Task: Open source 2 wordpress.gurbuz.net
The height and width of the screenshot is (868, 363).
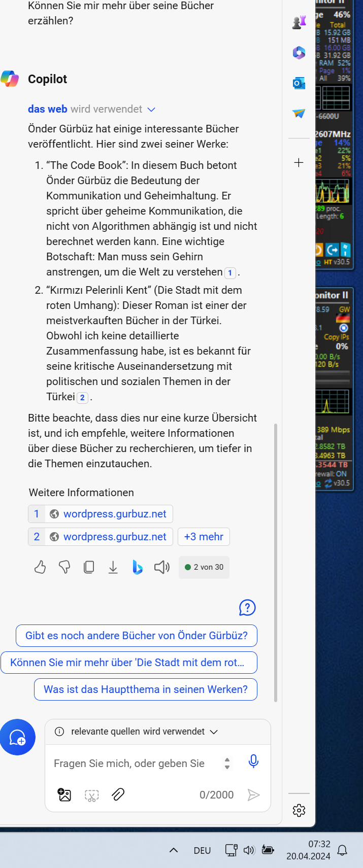Action: pyautogui.click(x=101, y=537)
